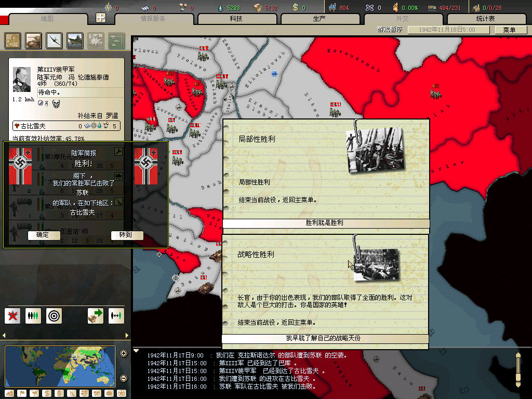
Task: Select the air units plane icon
Action: (x=54, y=41)
